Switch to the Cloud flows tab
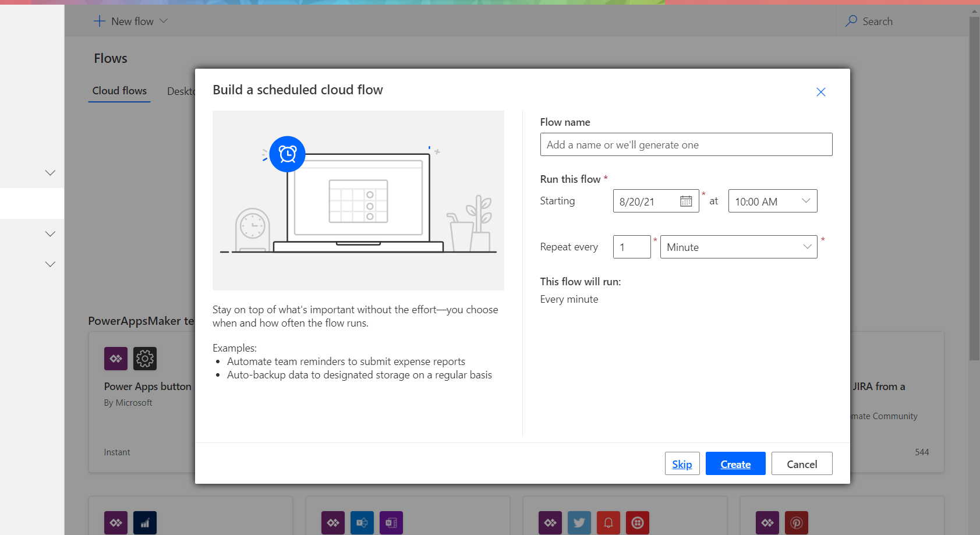 [x=119, y=91]
